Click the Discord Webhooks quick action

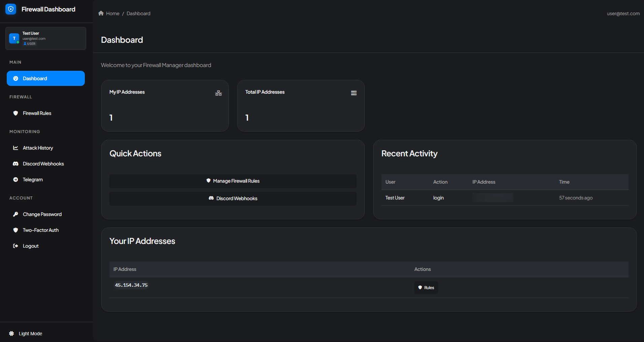coord(233,198)
